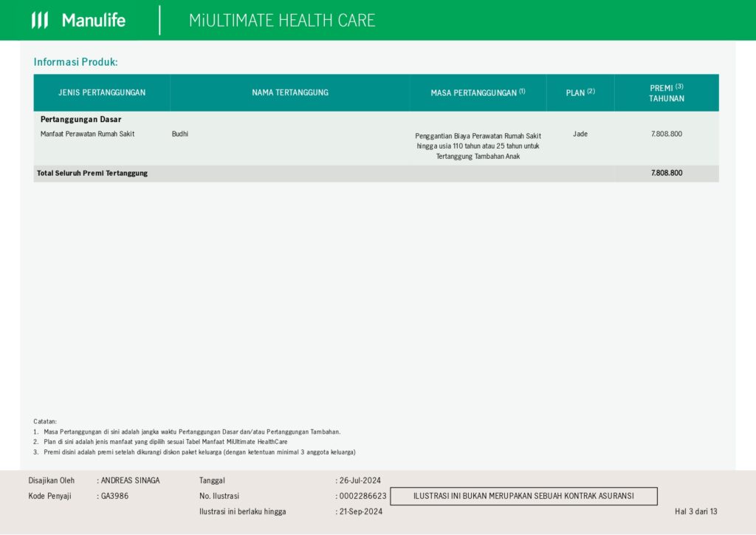Image resolution: width=756 pixels, height=535 pixels.
Task: Click the "Ilustrasi ini berlaku hingga" label
Action: (x=242, y=511)
